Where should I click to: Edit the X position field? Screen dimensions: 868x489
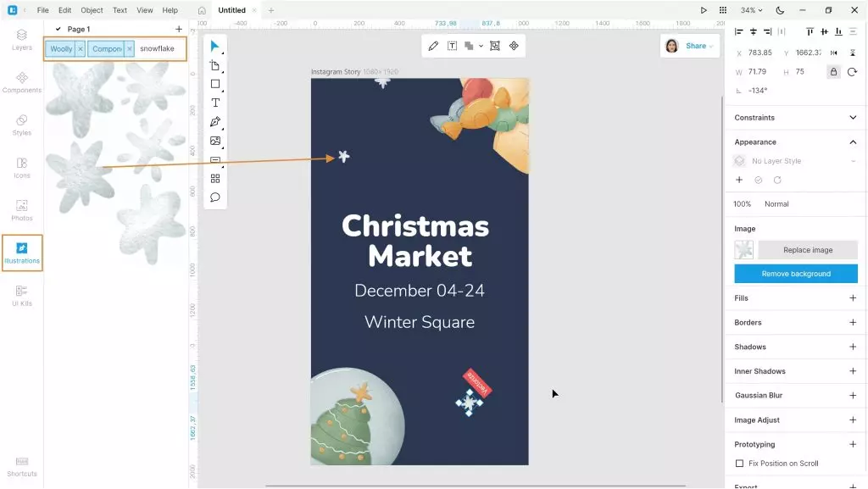(x=760, y=53)
